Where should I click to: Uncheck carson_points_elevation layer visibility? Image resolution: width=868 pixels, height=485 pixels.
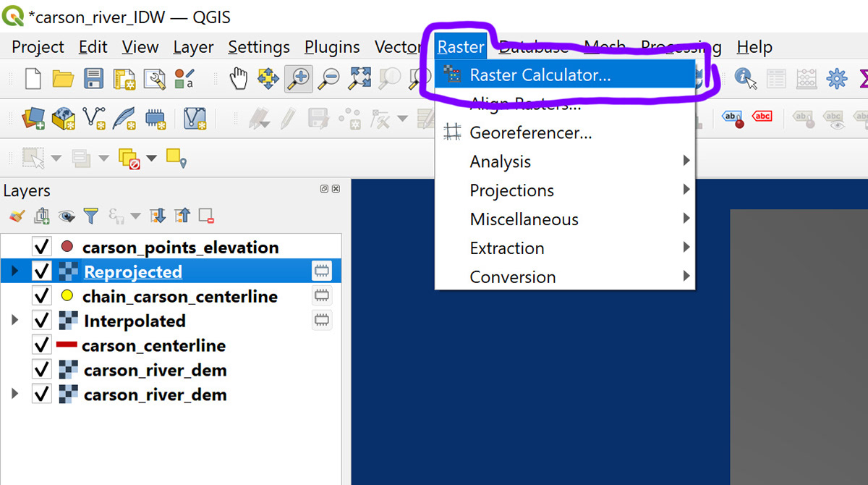(42, 247)
